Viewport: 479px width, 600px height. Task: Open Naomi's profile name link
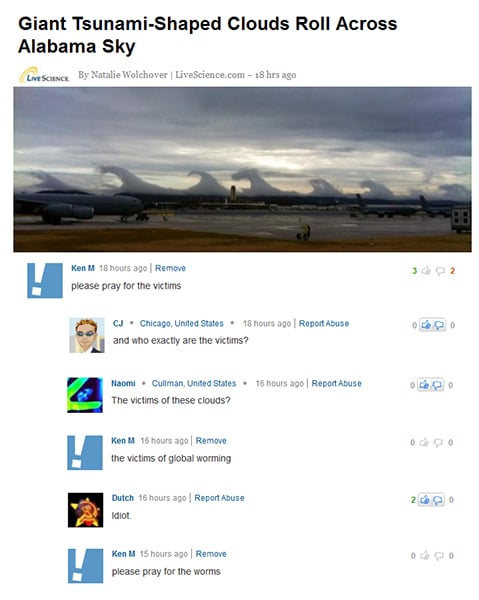click(x=123, y=383)
